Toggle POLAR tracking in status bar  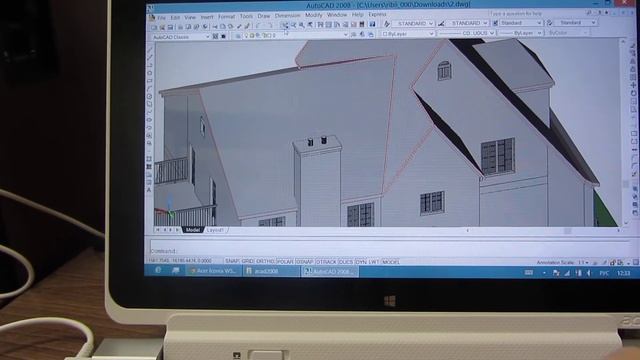point(285,261)
